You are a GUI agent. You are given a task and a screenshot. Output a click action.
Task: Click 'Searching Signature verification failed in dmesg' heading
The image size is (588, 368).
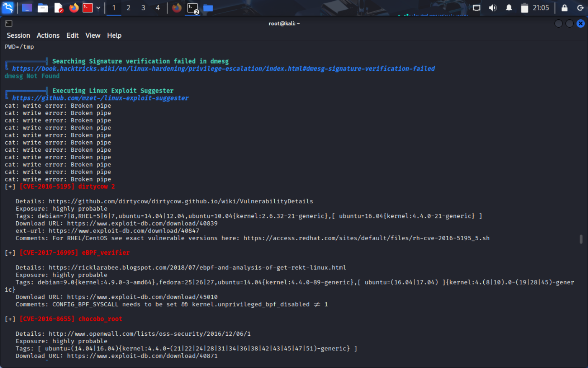point(140,61)
